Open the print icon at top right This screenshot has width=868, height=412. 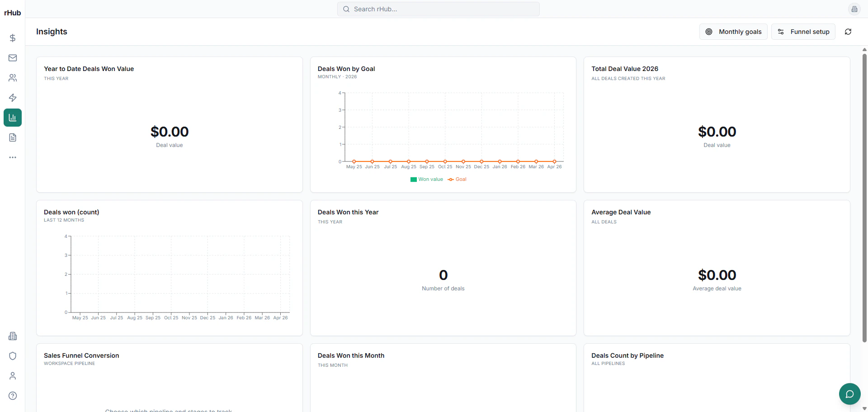[854, 9]
